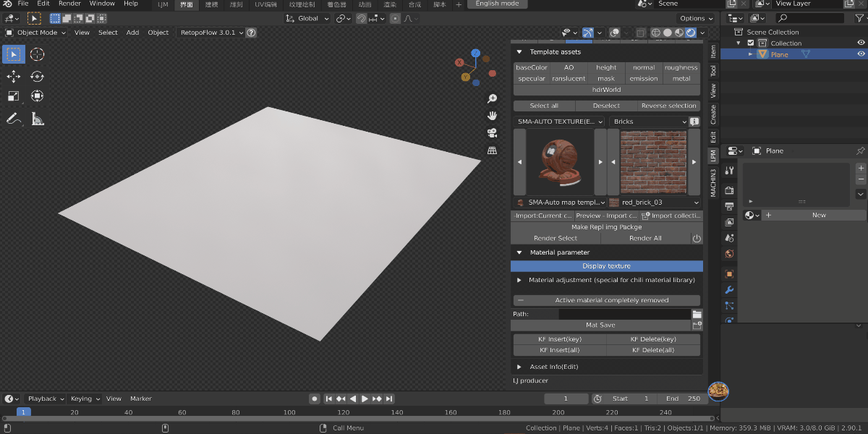Toggle Collection exclude checkbox in outliner

(750, 43)
